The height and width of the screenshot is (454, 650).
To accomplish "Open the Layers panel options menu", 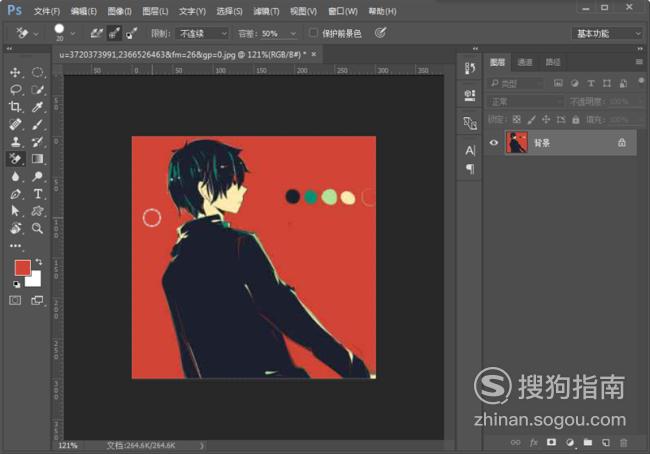I will tap(639, 62).
